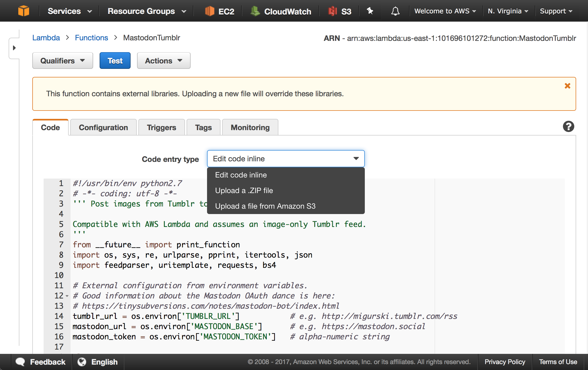Click the help question mark icon
This screenshot has width=588, height=370.
point(568,127)
